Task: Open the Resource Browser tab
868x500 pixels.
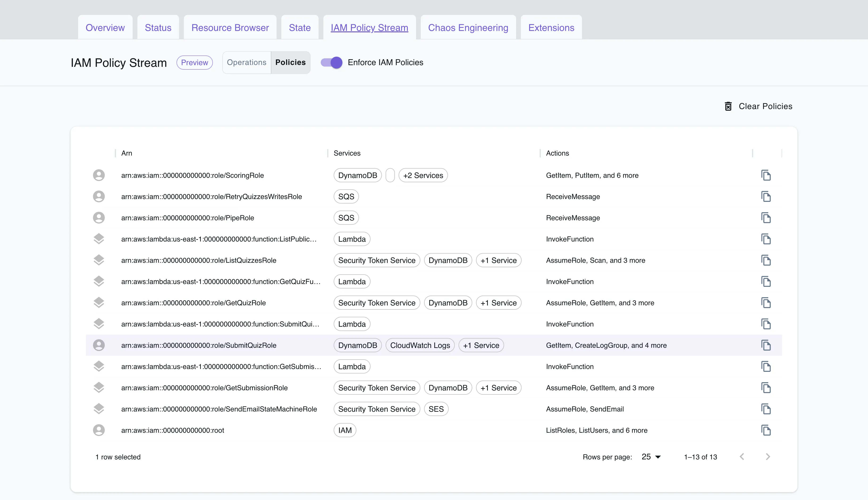Action: pyautogui.click(x=230, y=28)
